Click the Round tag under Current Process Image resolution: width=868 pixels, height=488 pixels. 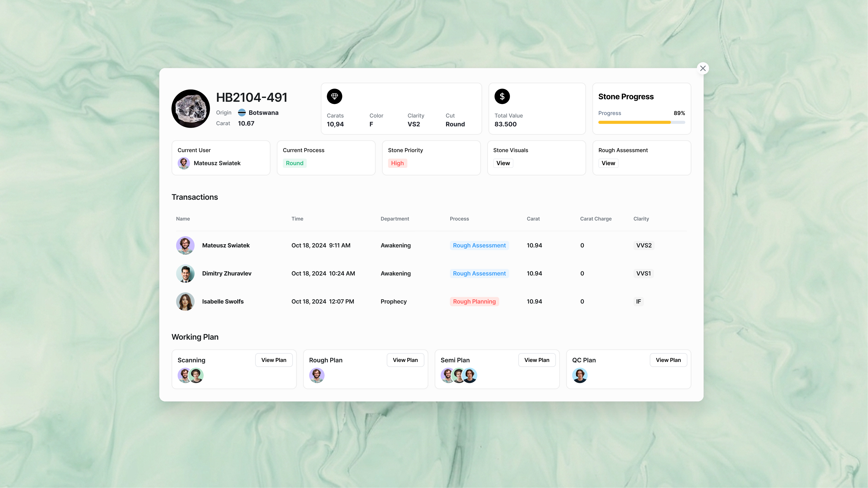coord(294,163)
